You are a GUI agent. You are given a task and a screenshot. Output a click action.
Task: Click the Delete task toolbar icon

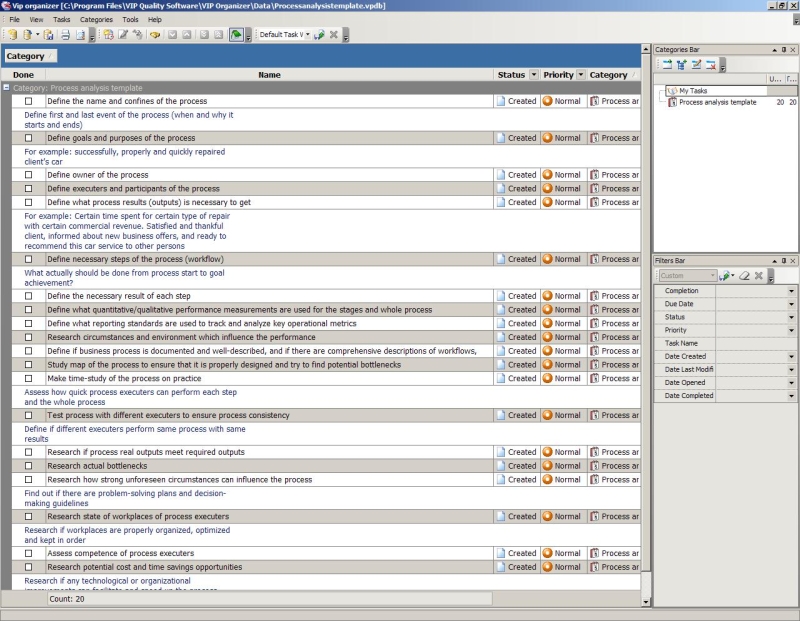[x=138, y=35]
